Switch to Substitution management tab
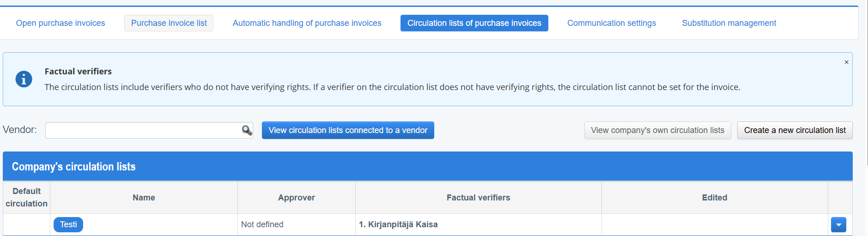Screen dimensions: 868x236 coord(728,23)
